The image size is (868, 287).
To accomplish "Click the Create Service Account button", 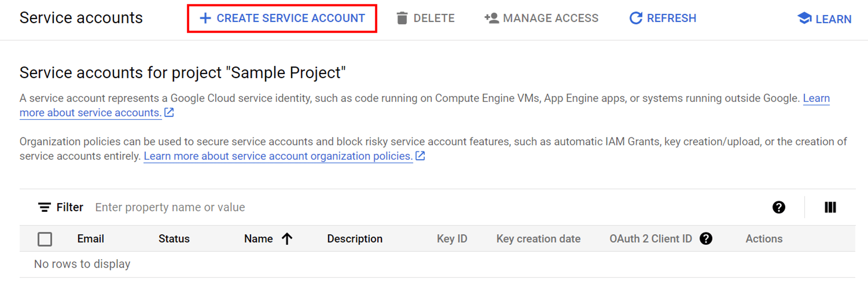I will [282, 18].
